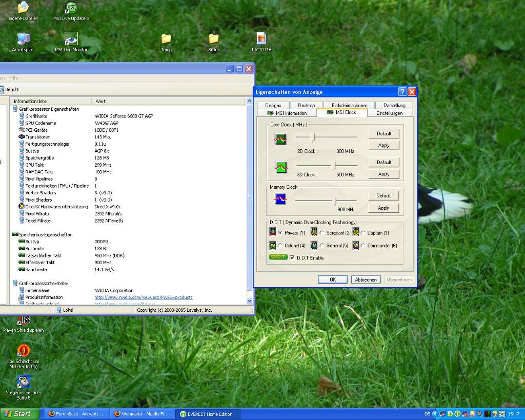Apply the 2D Clock setting
525x420 pixels.
point(383,145)
